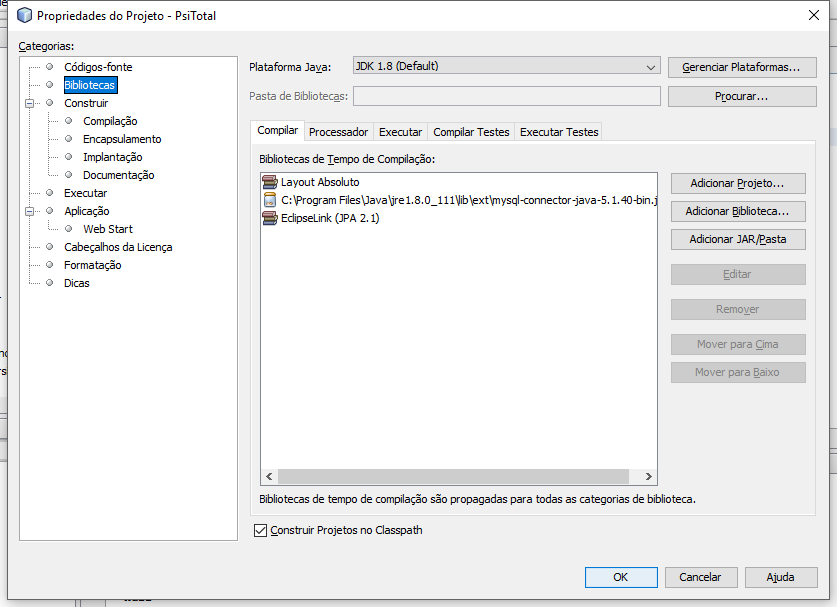Open the Plataforma Java dropdown
This screenshot has width=837, height=607.
(x=507, y=66)
